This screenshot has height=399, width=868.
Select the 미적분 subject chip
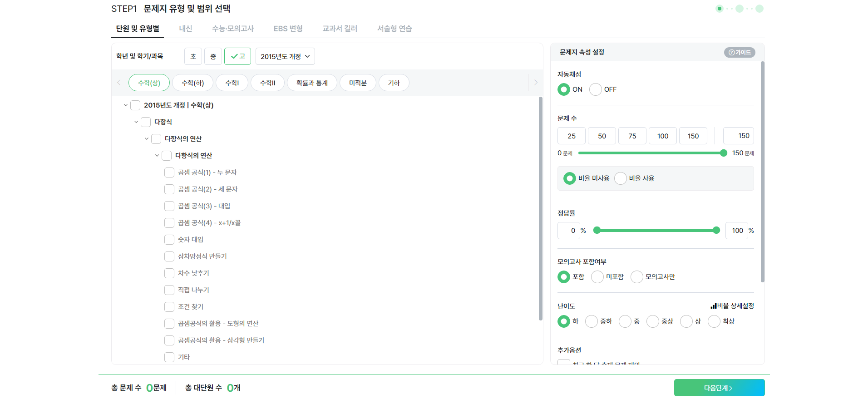click(358, 83)
